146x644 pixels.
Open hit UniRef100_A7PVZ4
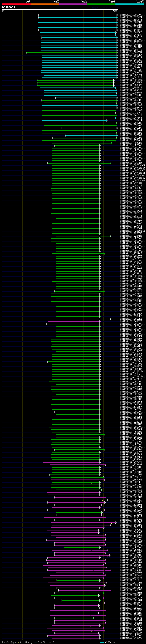(131, 17)
